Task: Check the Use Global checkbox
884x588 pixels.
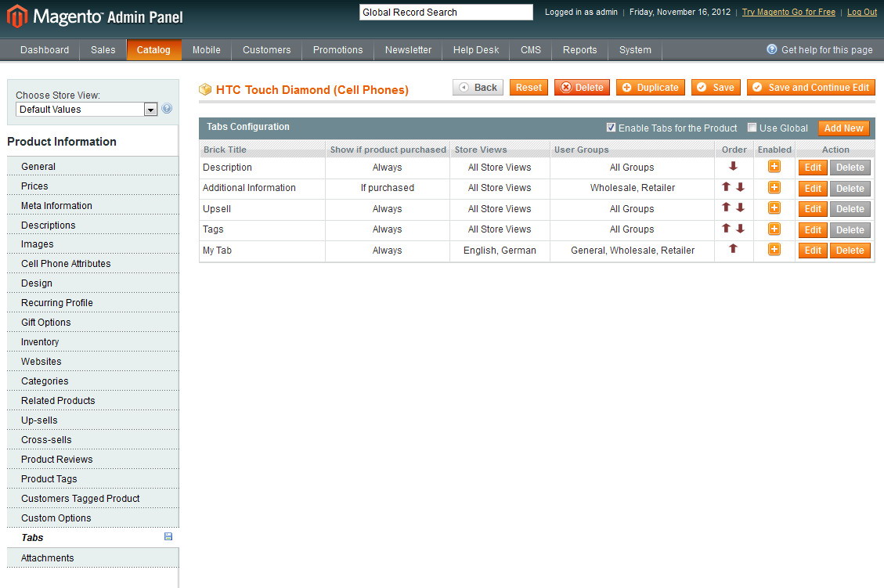Action: coord(752,128)
